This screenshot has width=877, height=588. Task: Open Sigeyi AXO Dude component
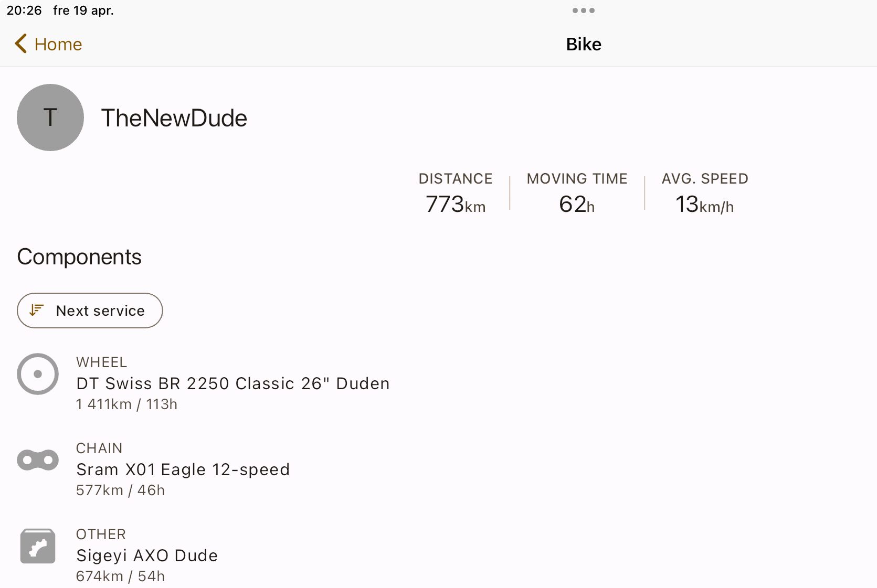pos(147,555)
